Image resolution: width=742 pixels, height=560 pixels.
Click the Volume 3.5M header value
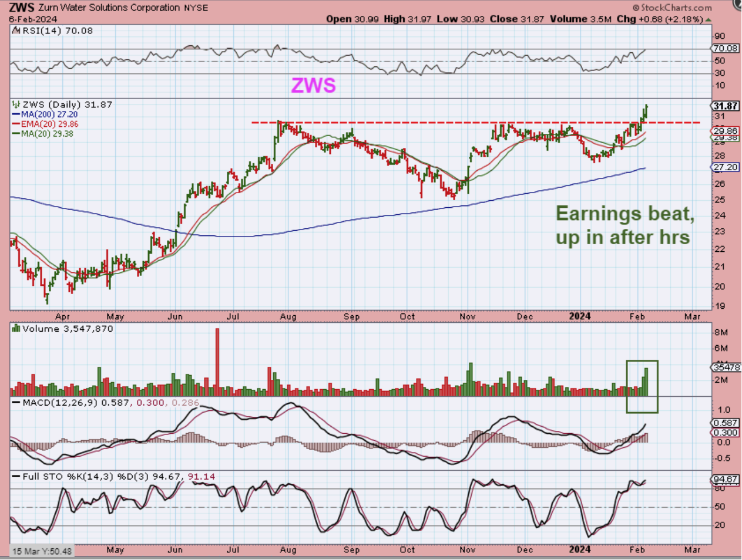point(580,19)
